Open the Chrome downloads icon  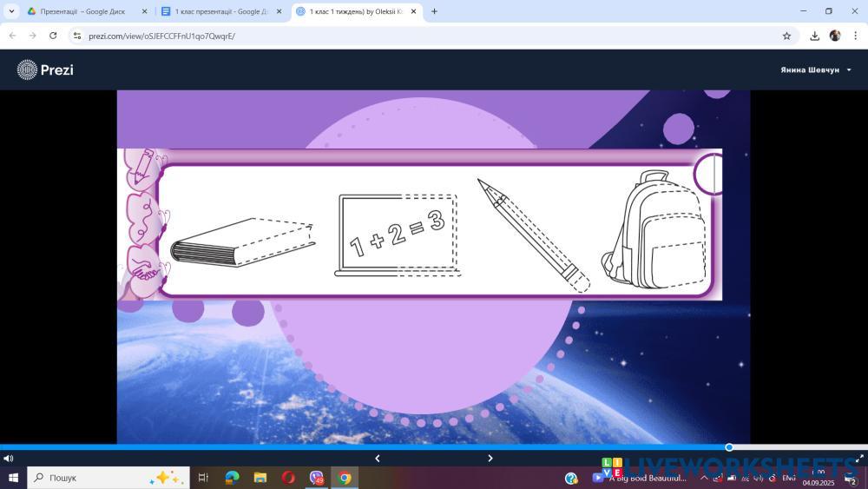pos(814,36)
